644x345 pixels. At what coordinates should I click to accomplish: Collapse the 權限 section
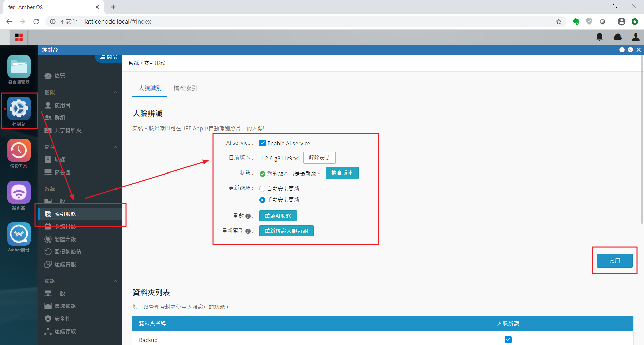[115, 92]
